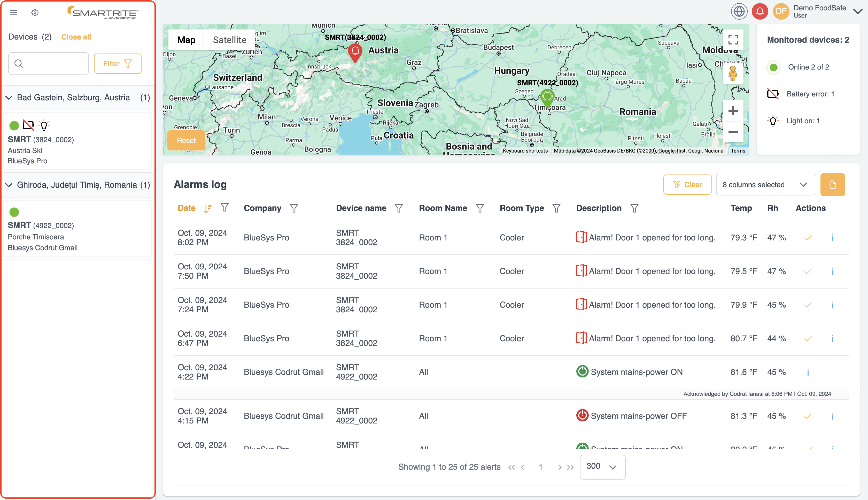Open the hamburger navigation menu

(13, 12)
